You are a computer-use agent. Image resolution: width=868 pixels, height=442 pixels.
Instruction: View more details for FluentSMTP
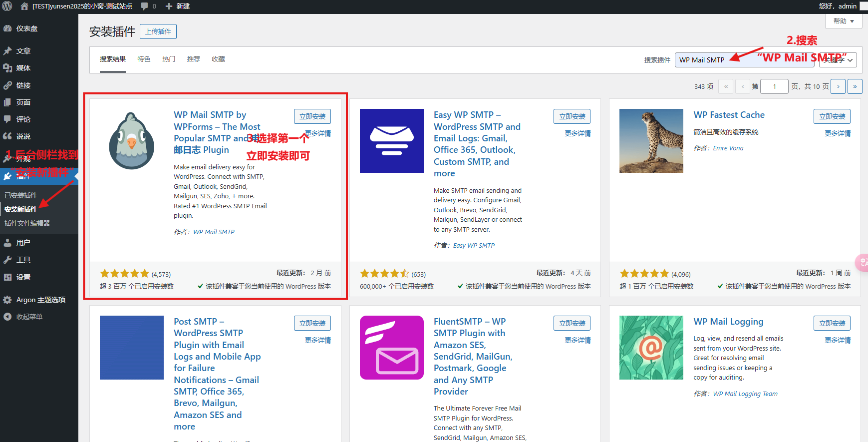[578, 340]
